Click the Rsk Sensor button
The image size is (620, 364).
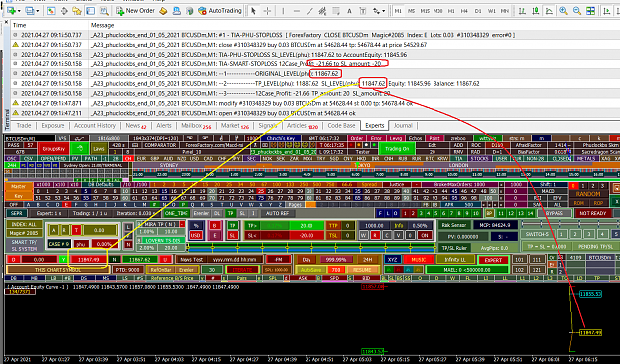click(454, 225)
